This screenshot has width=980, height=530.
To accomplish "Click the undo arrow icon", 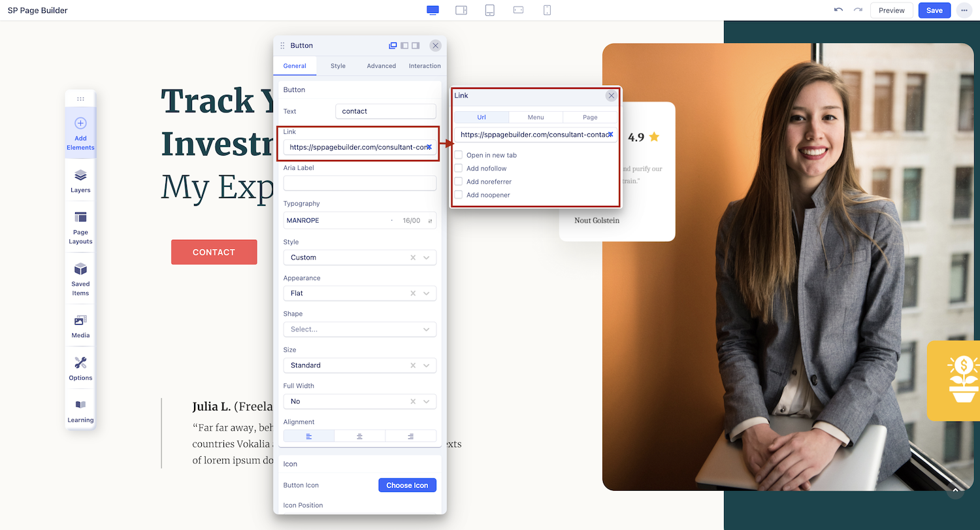I will (838, 10).
